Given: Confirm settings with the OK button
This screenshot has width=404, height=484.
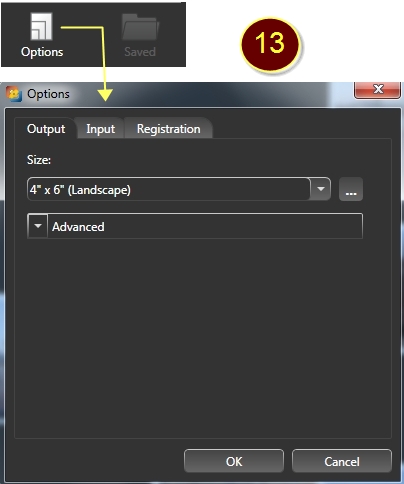Looking at the screenshot, I should [234, 461].
